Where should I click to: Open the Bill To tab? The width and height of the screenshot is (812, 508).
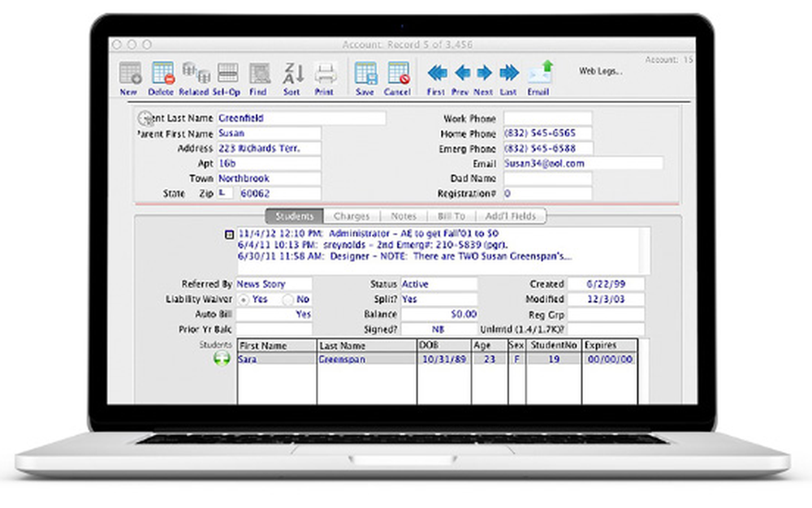coord(451,217)
